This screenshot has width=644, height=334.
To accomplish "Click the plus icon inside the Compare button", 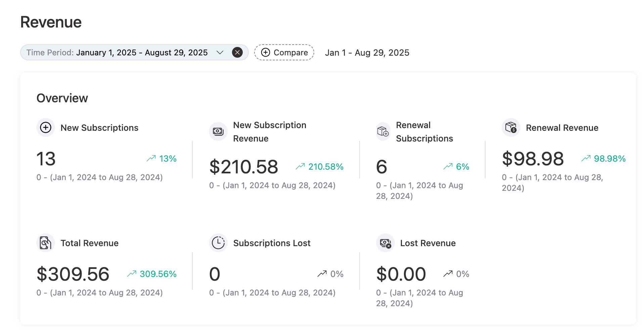I will 266,52.
